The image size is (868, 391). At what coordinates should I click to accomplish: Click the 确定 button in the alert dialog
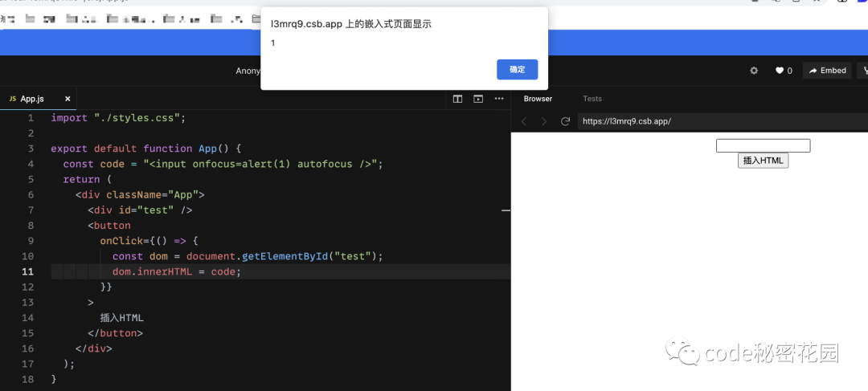pyautogui.click(x=517, y=70)
